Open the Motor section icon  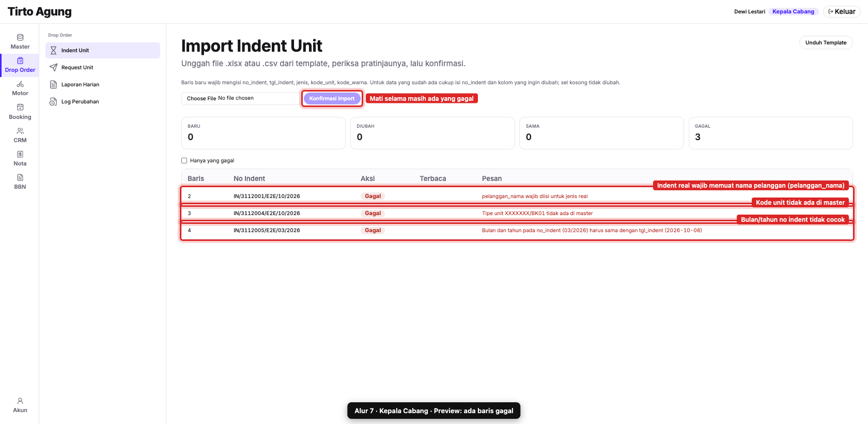click(20, 84)
